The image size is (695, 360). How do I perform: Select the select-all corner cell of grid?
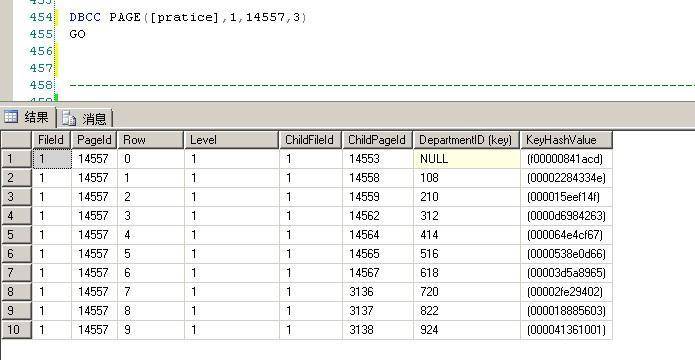[x=16, y=140]
